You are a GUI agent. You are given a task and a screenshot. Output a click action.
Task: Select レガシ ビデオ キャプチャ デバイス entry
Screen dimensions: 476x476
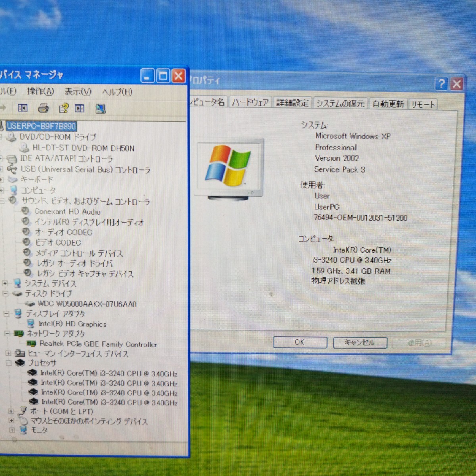[x=85, y=273]
